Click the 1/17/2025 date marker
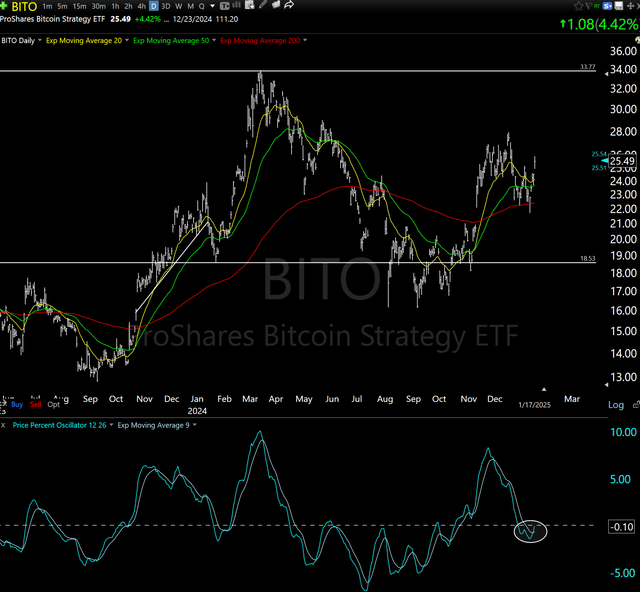 [534, 405]
